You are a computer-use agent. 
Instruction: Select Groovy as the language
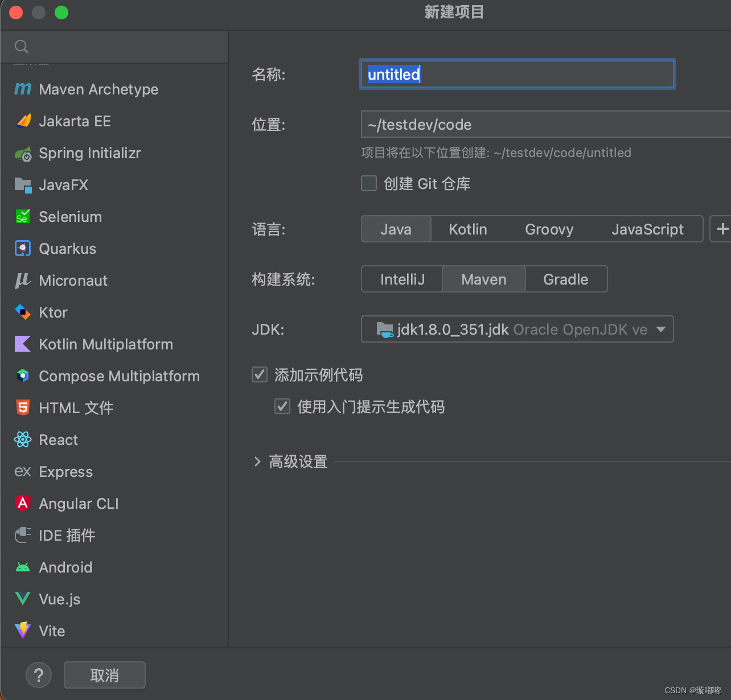pyautogui.click(x=549, y=229)
